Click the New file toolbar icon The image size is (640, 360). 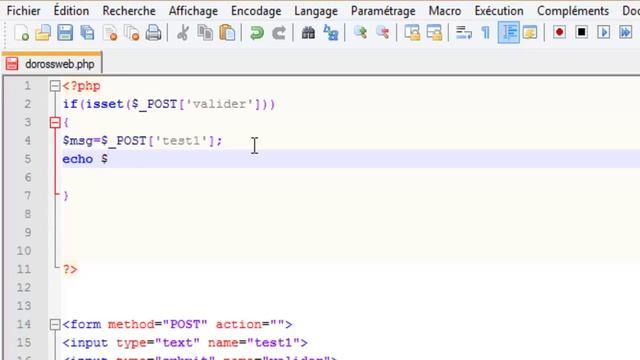[x=21, y=33]
